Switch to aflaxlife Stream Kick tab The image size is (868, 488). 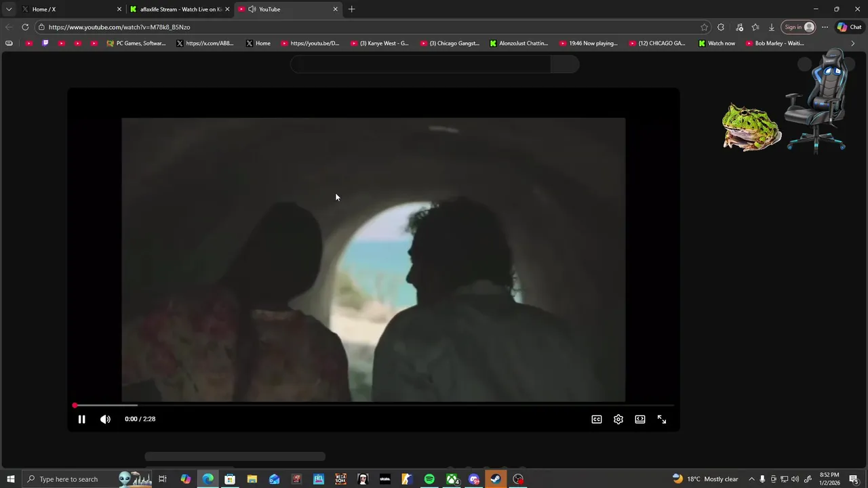tap(180, 9)
